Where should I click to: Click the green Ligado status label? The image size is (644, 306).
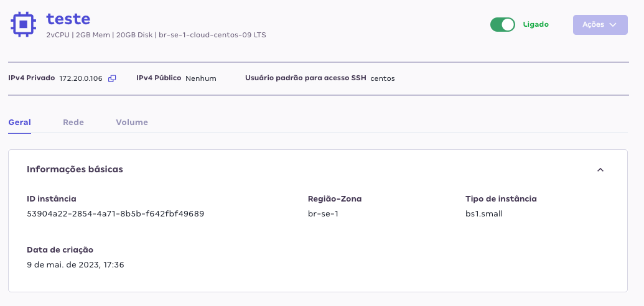[536, 25]
